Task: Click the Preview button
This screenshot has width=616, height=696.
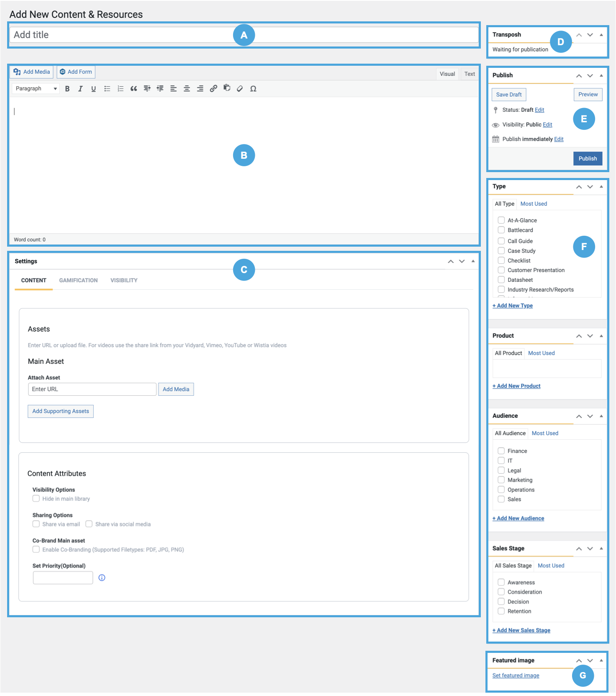Action: pos(588,94)
